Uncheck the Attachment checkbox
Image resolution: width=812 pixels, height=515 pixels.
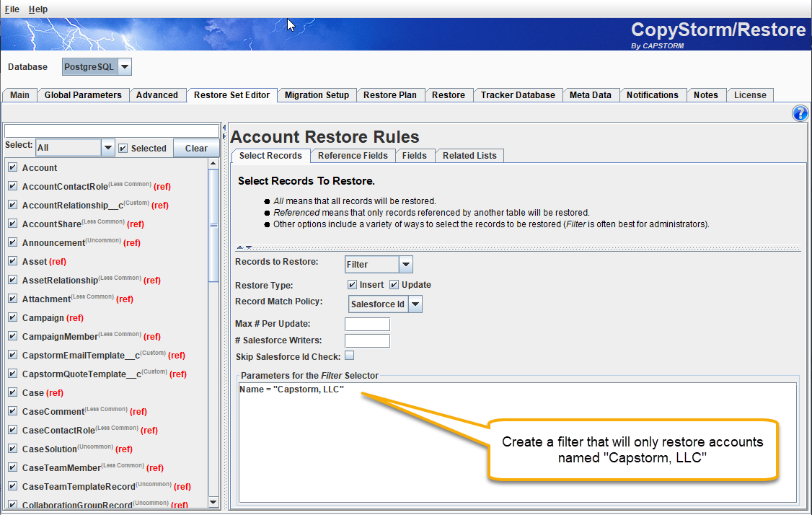(x=13, y=299)
